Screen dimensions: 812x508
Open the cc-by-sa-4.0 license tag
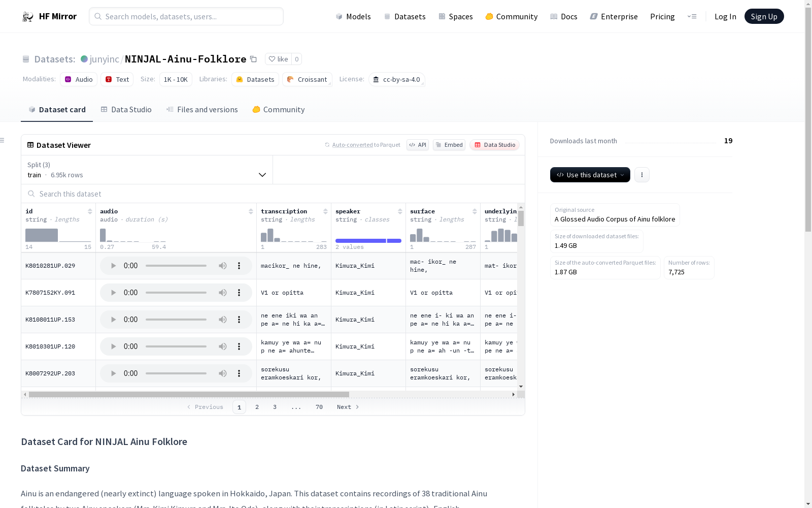click(397, 79)
